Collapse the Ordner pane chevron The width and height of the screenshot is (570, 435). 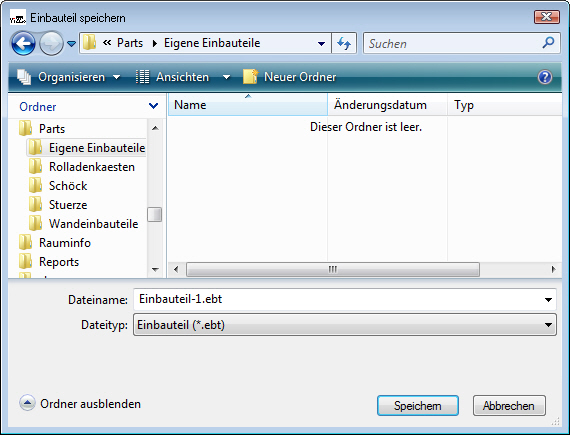click(x=153, y=106)
